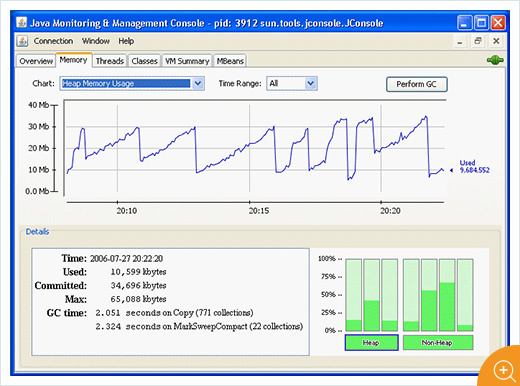The height and width of the screenshot is (386, 520).
Task: Select the Memory tab
Action: pos(73,60)
